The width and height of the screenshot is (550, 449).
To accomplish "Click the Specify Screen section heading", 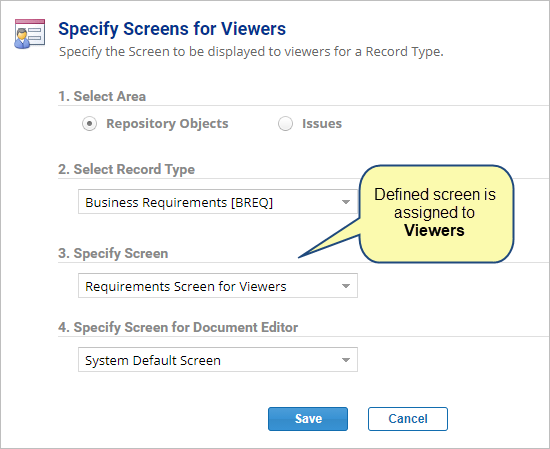I will tap(113, 253).
